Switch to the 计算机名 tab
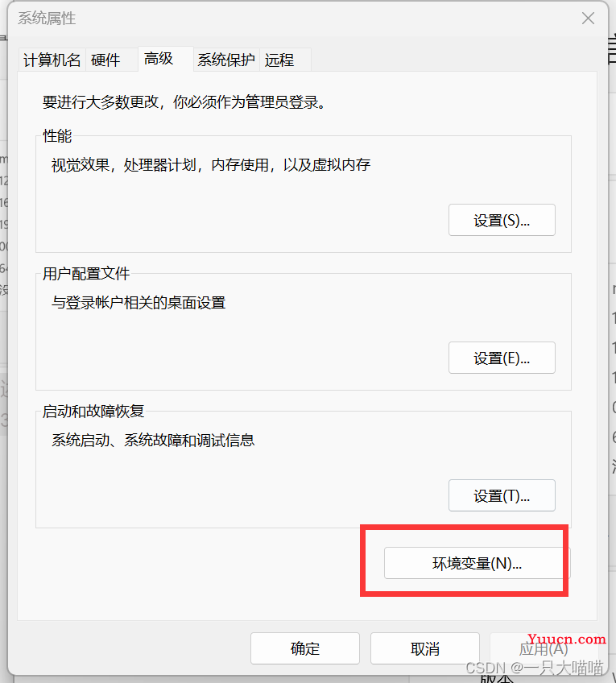 [x=52, y=60]
